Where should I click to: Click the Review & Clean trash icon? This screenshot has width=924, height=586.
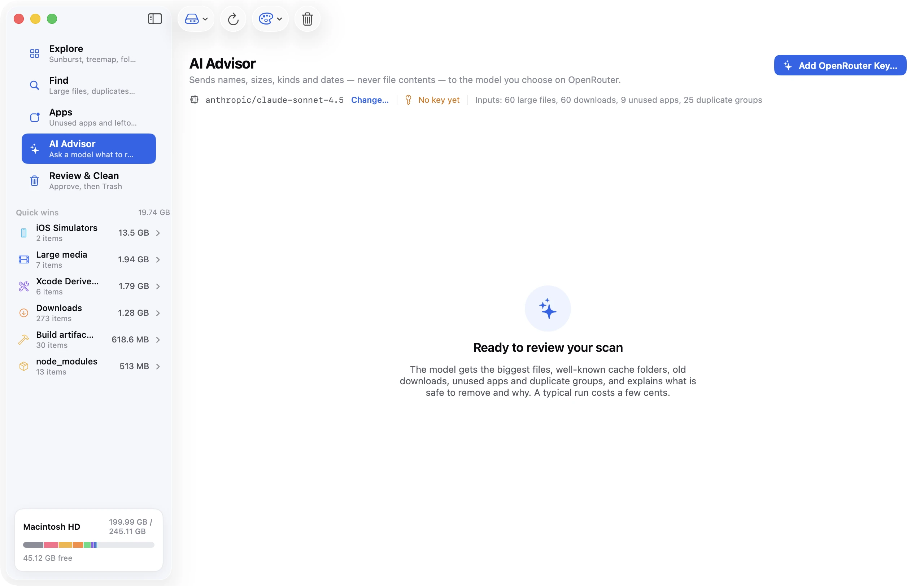pyautogui.click(x=35, y=181)
